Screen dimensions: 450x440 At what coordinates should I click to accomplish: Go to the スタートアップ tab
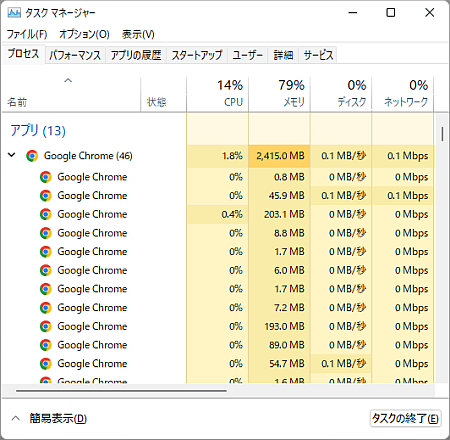pyautogui.click(x=197, y=55)
